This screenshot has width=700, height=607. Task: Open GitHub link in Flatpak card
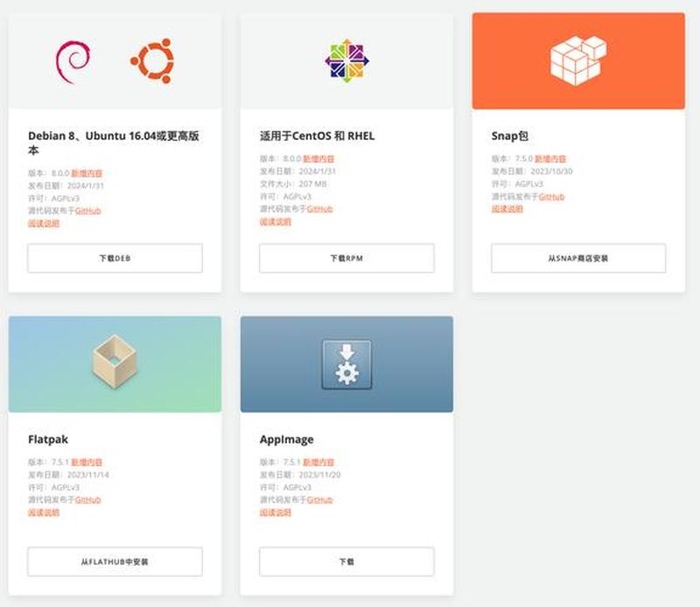tap(88, 500)
